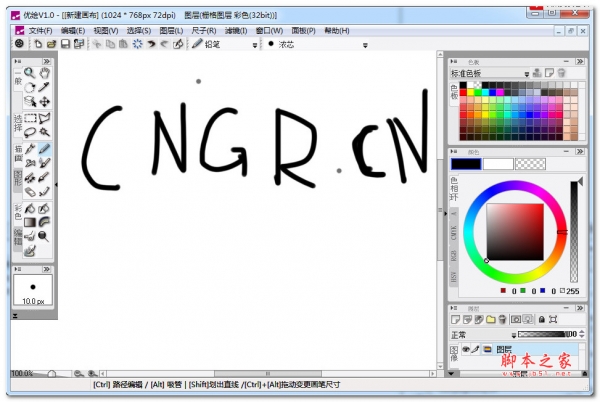Open the 编辑(E) menu
The width and height of the screenshot is (600, 402).
click(73, 31)
